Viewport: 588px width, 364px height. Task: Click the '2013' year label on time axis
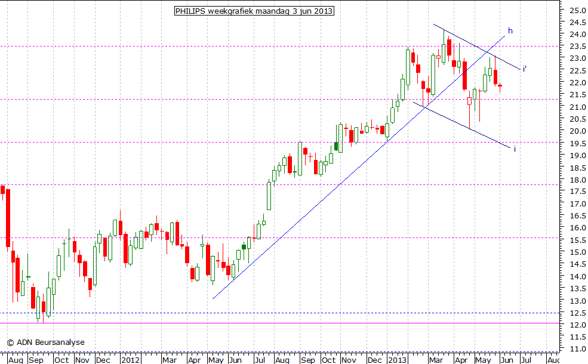pos(397,360)
